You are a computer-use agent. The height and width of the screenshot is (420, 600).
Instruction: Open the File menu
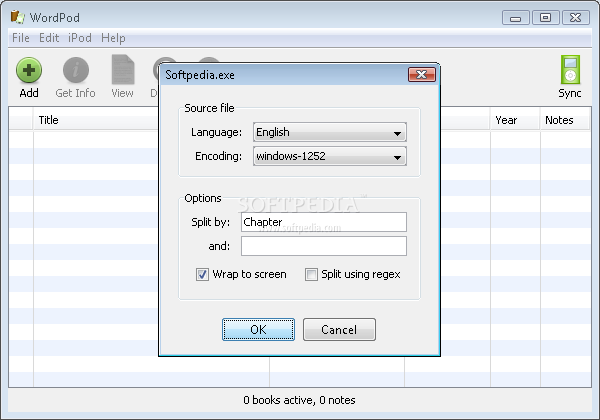click(x=21, y=38)
